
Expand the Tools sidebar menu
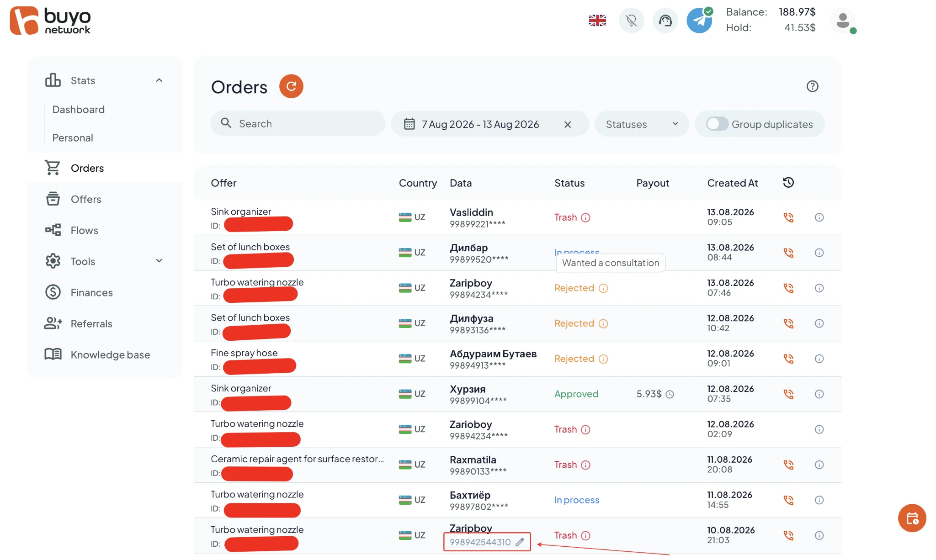(x=159, y=261)
